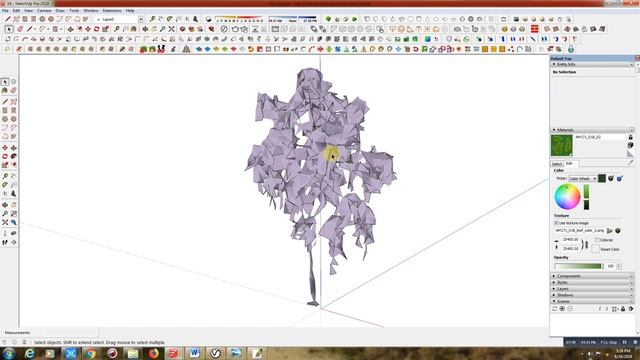Click the sandbox triangle mesh icon in toolbar

click(186, 49)
